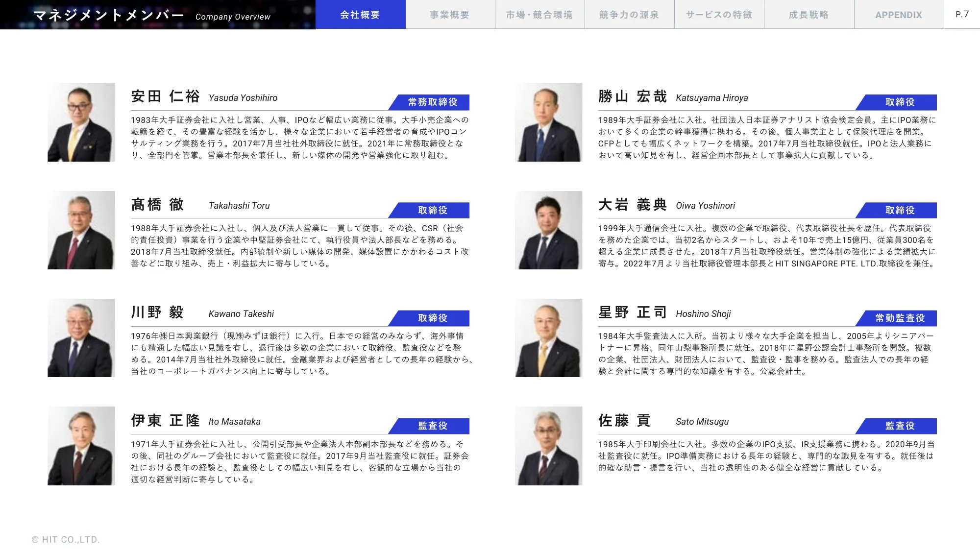Open the 市場・競合環境 section
This screenshot has height=551, width=980.
539,14
